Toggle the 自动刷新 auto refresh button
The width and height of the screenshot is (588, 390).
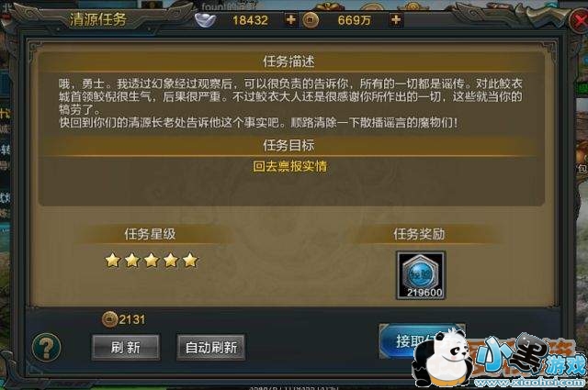click(x=210, y=347)
